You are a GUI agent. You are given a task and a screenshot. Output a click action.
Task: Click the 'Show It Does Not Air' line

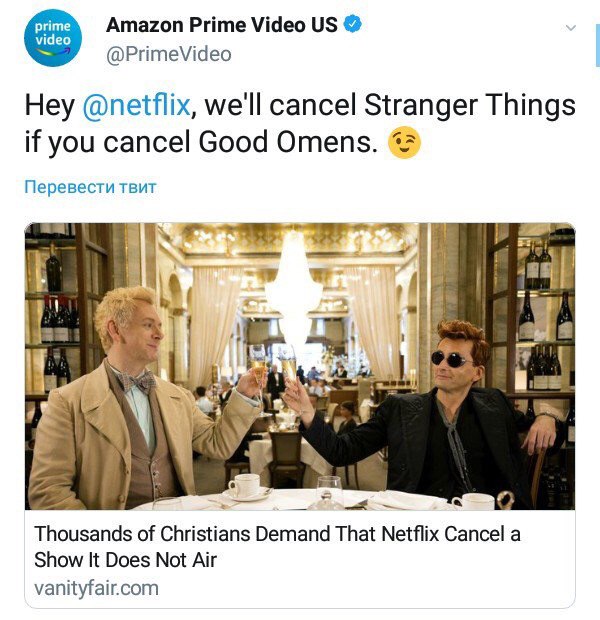[x=125, y=560]
